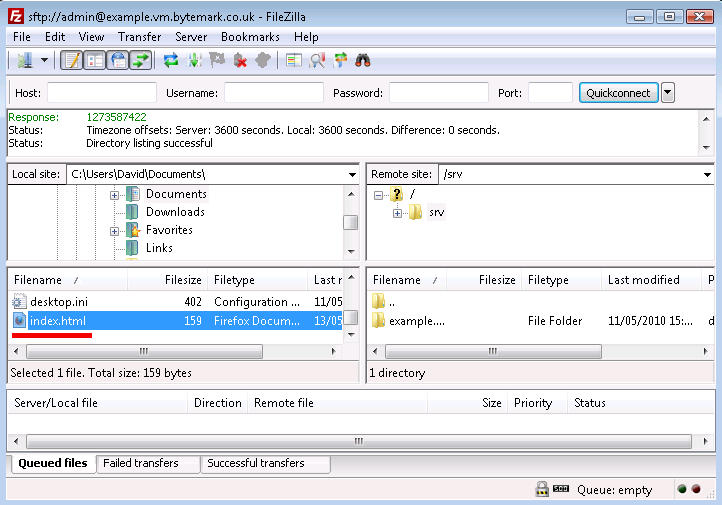Select the srv folder in remote tree

point(436,212)
